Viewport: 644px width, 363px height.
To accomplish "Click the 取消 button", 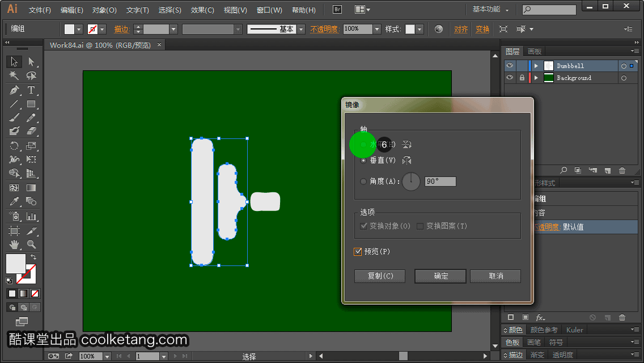I will 495,276.
